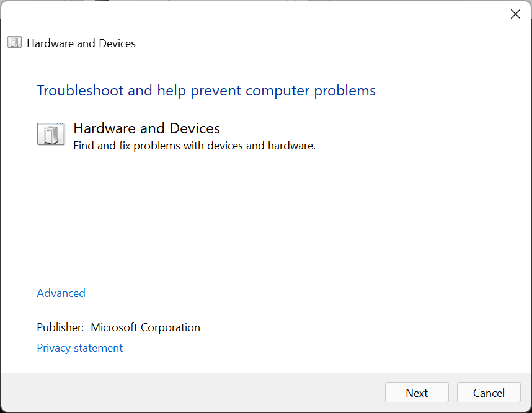Click the word 'Troubleshoot' in the blue heading

pyautogui.click(x=80, y=91)
